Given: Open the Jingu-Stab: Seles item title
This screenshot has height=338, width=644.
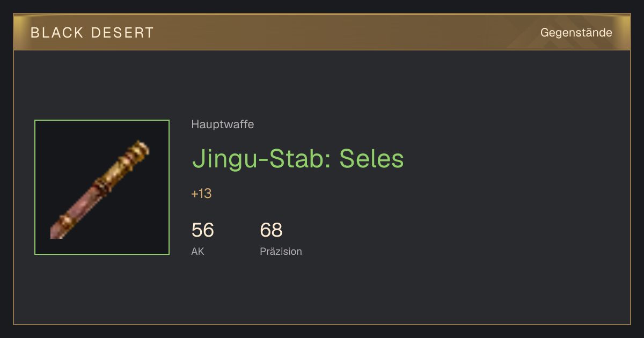Looking at the screenshot, I should point(298,159).
